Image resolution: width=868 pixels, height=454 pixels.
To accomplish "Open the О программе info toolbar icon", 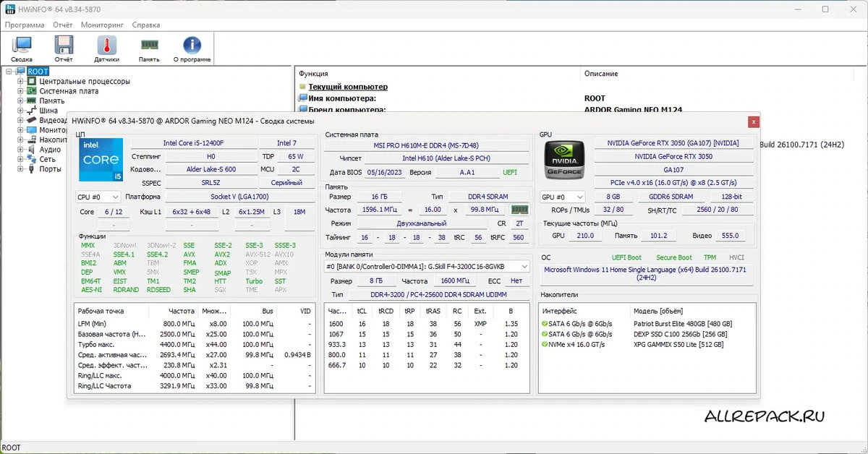I will coord(192,49).
